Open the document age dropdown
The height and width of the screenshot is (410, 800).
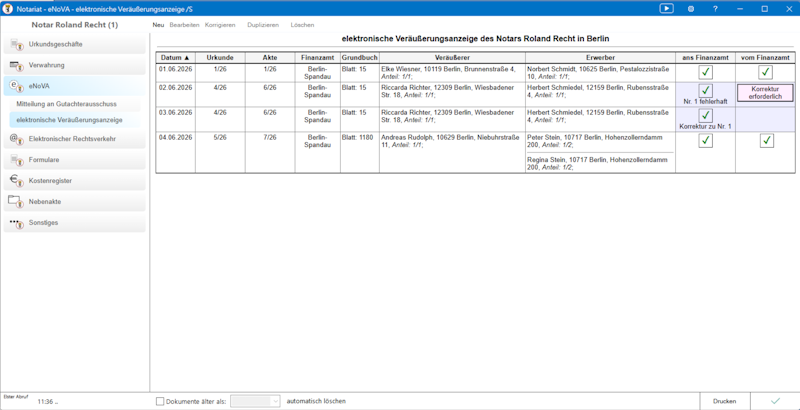pyautogui.click(x=255, y=401)
